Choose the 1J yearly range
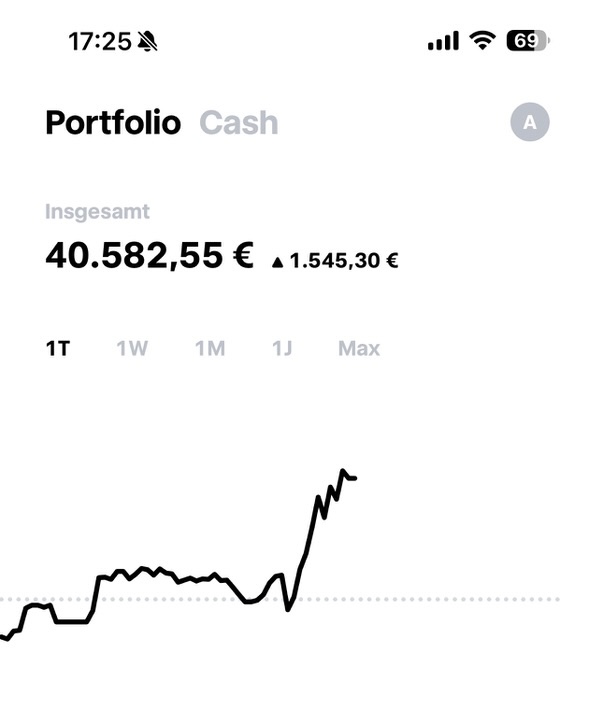Screen dimensions: 603x710 tap(282, 348)
